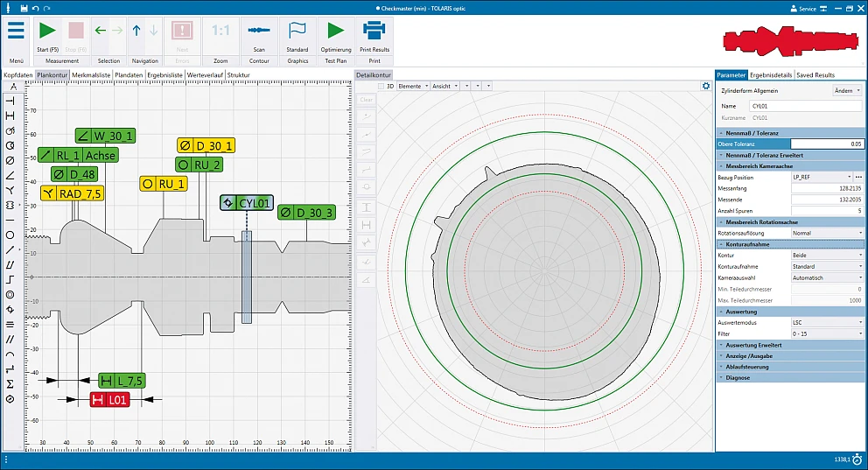This screenshot has width=868, height=470.
Task: Select the sigma sum tool
Action: [10, 384]
